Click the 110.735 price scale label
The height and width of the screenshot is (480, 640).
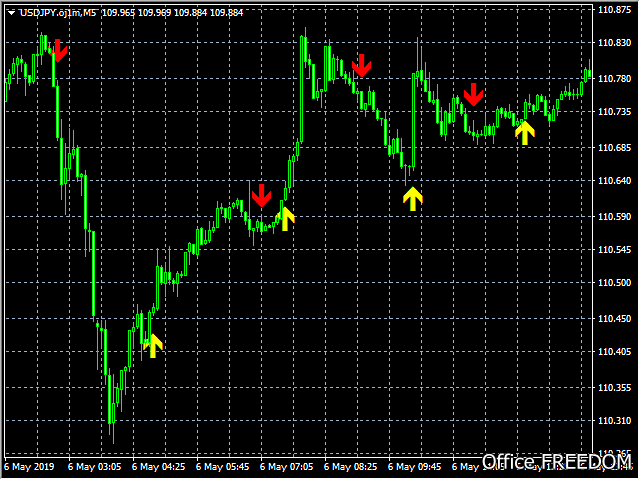pos(614,111)
